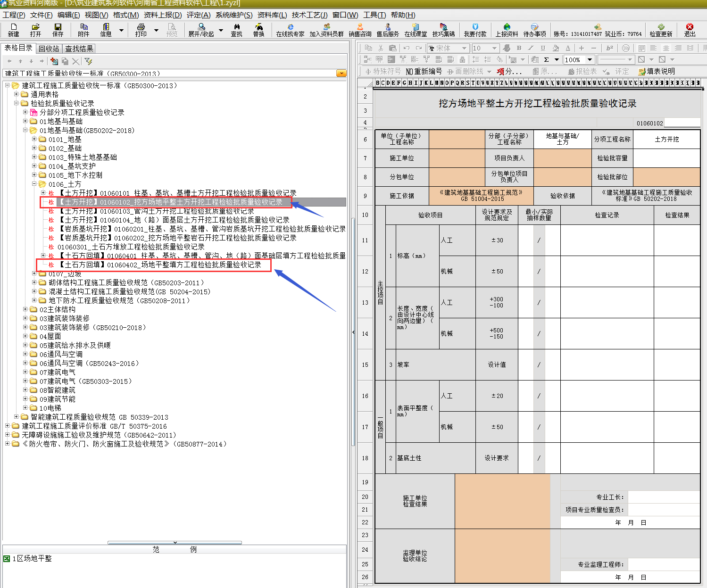
Task: Toggle Underline formatting button
Action: tap(543, 48)
